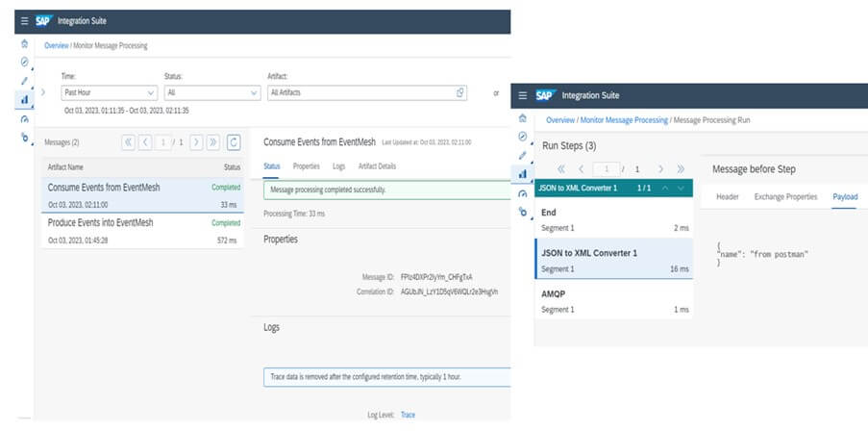Go to first page of Run Steps
868x431 pixels.
click(x=560, y=169)
